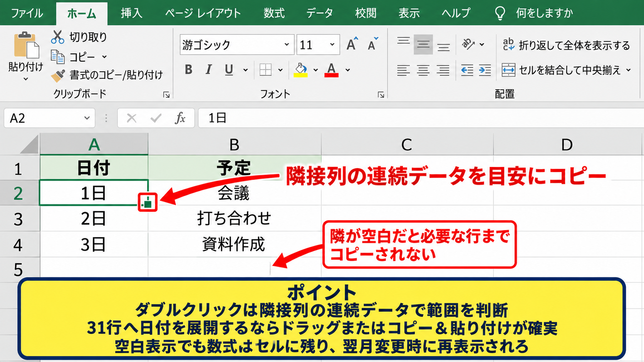The width and height of the screenshot is (644, 362).
Task: Click the insert function fx icon
Action: [180, 118]
